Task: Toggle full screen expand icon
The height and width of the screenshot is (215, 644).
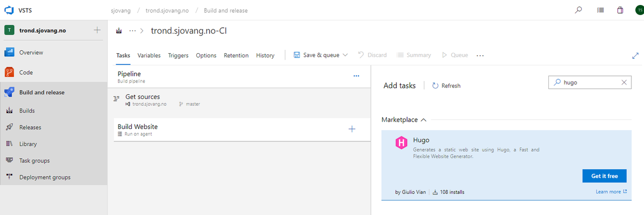Action: (x=635, y=56)
